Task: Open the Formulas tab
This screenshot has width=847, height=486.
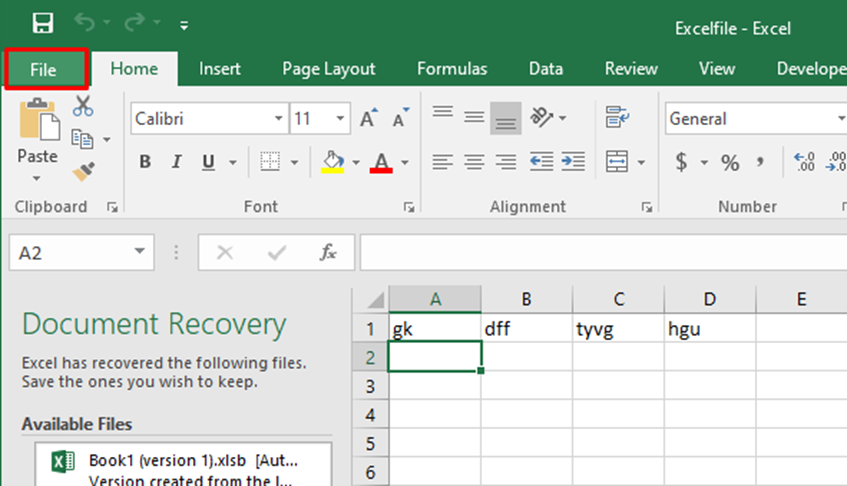Action: point(452,69)
